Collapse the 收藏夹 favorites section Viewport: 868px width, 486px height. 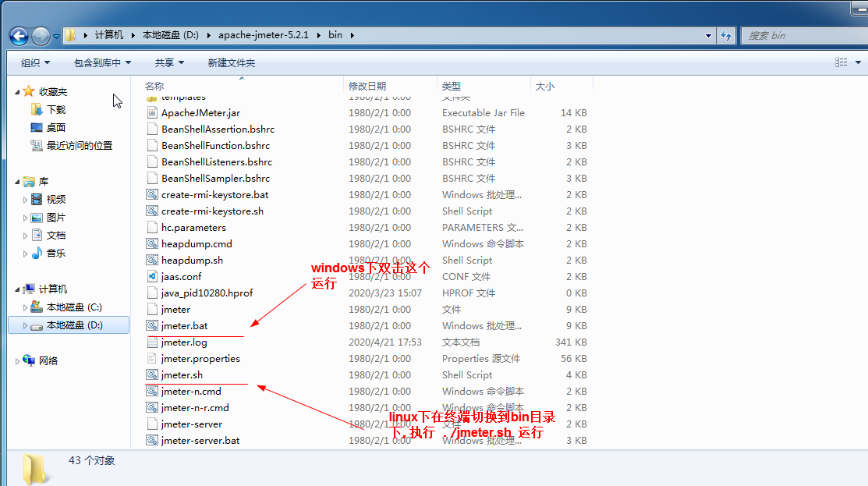[x=18, y=92]
